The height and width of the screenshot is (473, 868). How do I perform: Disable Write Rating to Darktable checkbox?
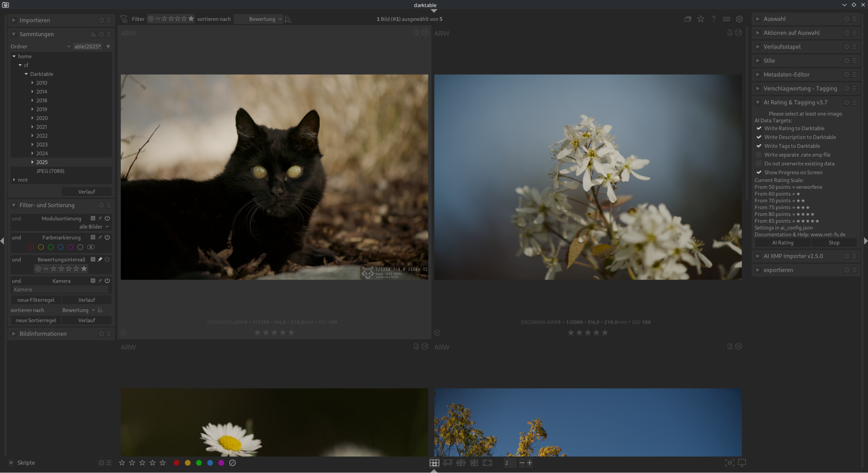tap(759, 128)
